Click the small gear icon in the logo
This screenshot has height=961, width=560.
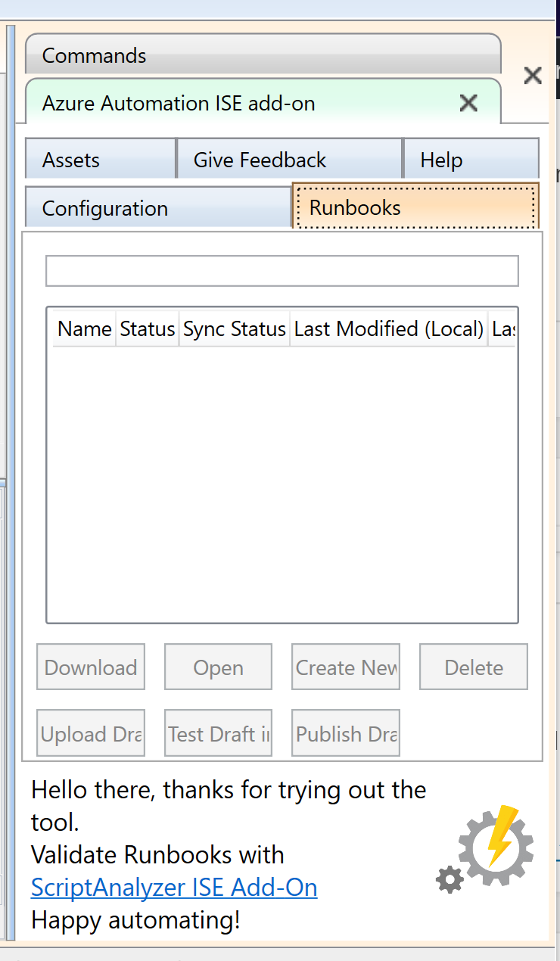pyautogui.click(x=450, y=880)
